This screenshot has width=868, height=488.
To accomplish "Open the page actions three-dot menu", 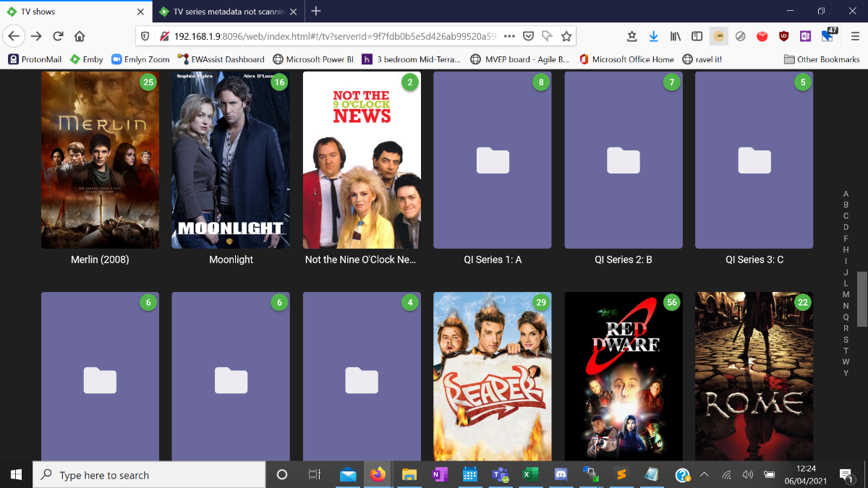I will point(509,36).
